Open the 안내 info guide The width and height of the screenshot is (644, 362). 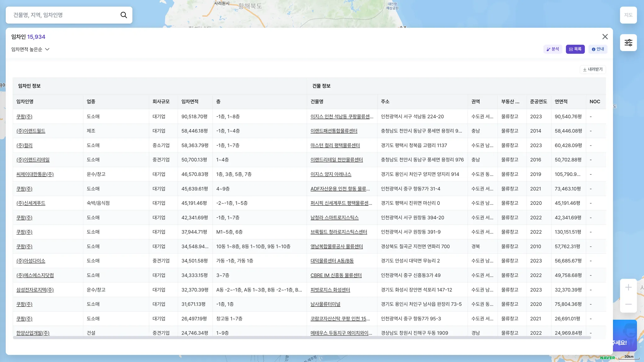[x=597, y=49]
